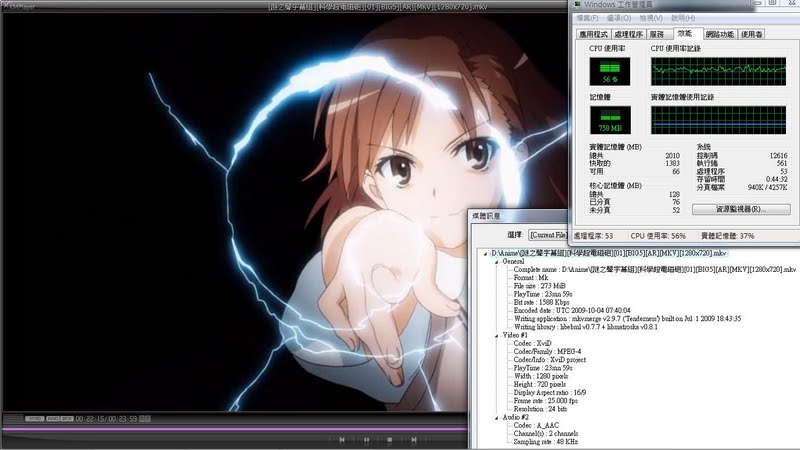Stop playback in KMPlayer
This screenshot has height=450, width=800.
[x=390, y=440]
